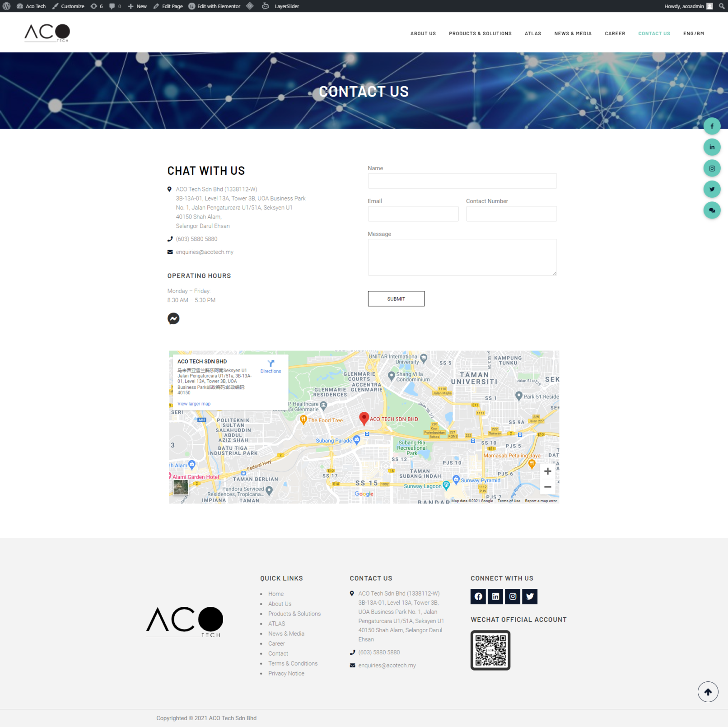Open the floating LinkedIn sidebar icon
This screenshot has height=727, width=728.
[712, 147]
